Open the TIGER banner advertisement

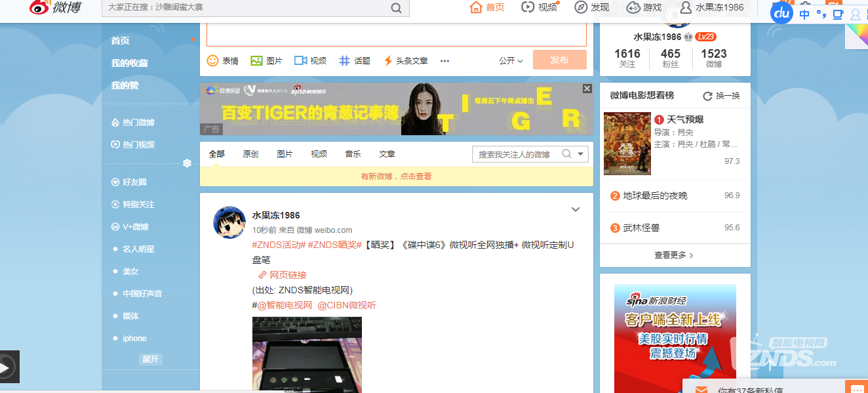[397, 109]
